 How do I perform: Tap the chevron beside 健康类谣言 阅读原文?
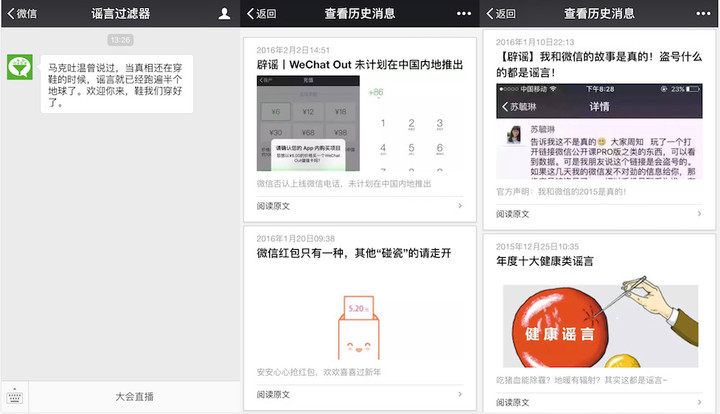(x=699, y=402)
